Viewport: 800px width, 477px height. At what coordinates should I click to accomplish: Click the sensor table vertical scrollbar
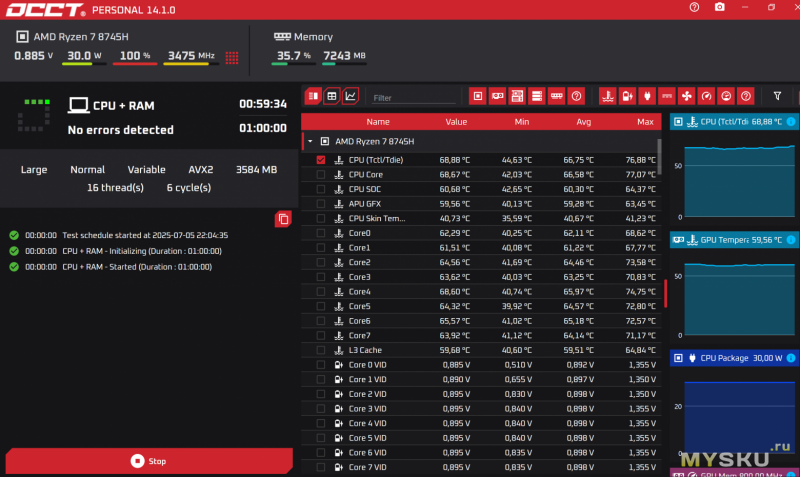pos(659,157)
